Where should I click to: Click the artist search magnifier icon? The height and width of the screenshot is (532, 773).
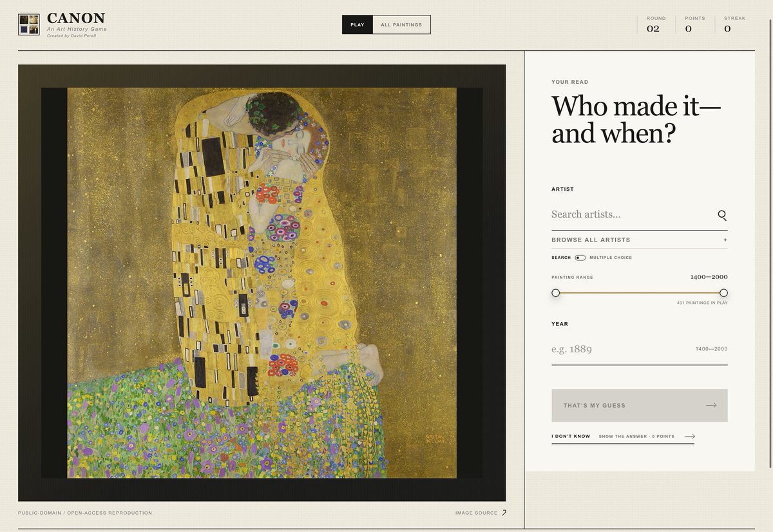pos(722,215)
